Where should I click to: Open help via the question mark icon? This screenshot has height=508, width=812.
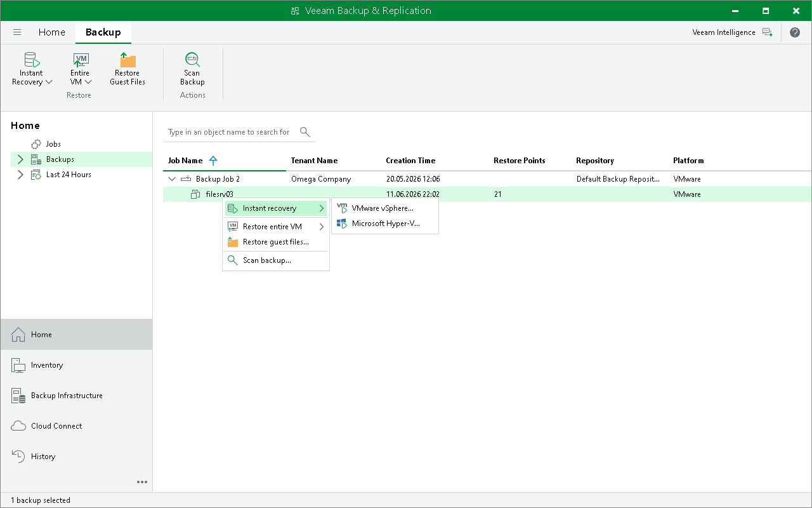click(795, 32)
